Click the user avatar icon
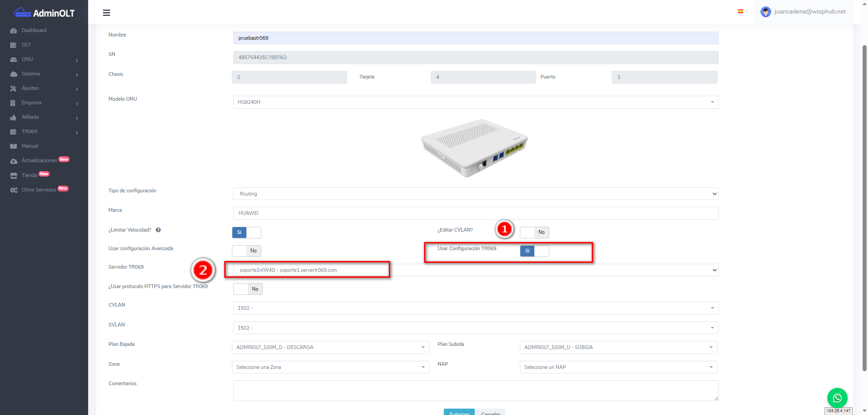Screen dimensions: 868x415 pyautogui.click(x=765, y=12)
